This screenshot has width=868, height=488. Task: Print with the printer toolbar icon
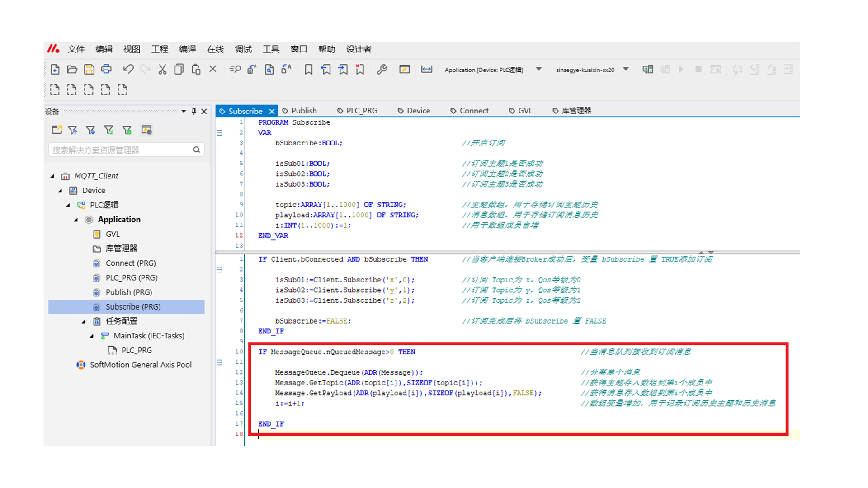coord(106,69)
